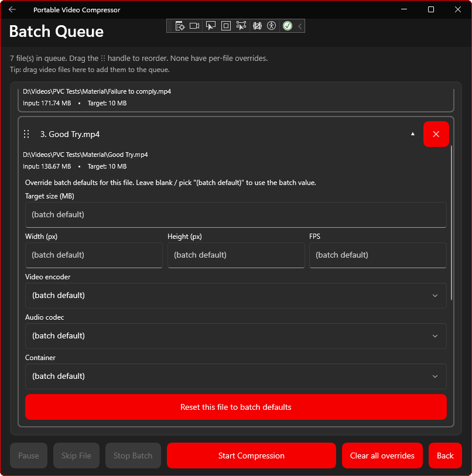
Task: Click the 3. Good Try.mp4 title
Action: [70, 134]
